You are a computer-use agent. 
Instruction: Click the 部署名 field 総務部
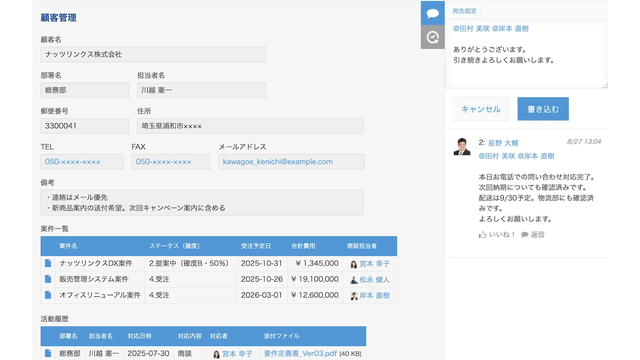pyautogui.click(x=85, y=90)
